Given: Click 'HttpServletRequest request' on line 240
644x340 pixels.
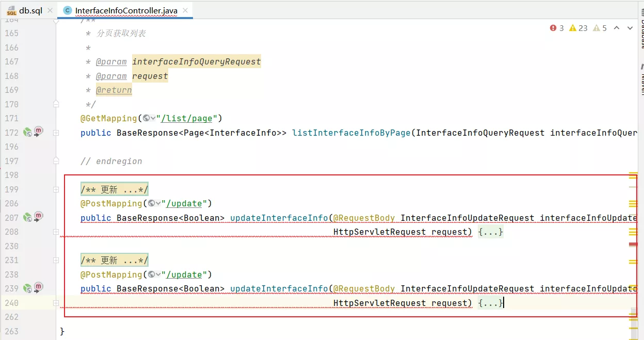Looking at the screenshot, I should 403,303.
